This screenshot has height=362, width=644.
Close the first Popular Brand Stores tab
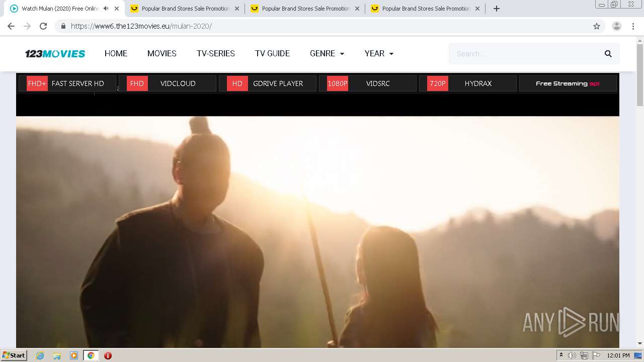237,9
